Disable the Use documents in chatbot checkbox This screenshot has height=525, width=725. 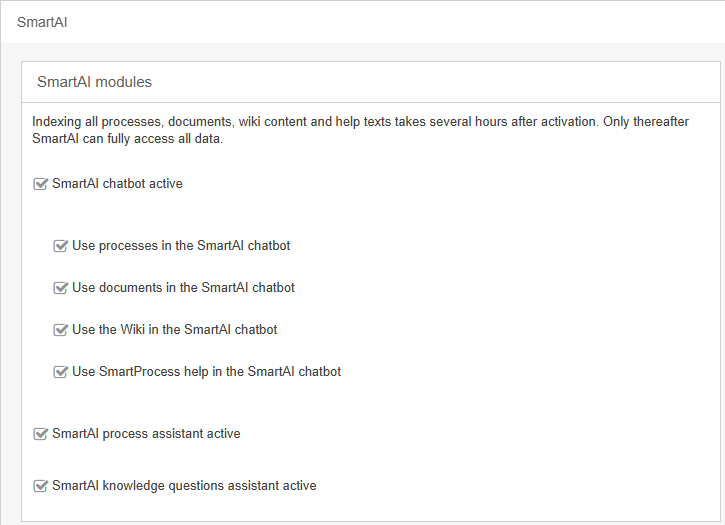coord(60,288)
